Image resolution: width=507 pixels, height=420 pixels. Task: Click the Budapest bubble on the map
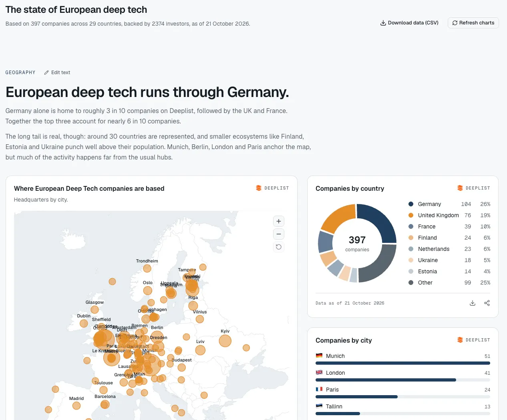pos(181,367)
